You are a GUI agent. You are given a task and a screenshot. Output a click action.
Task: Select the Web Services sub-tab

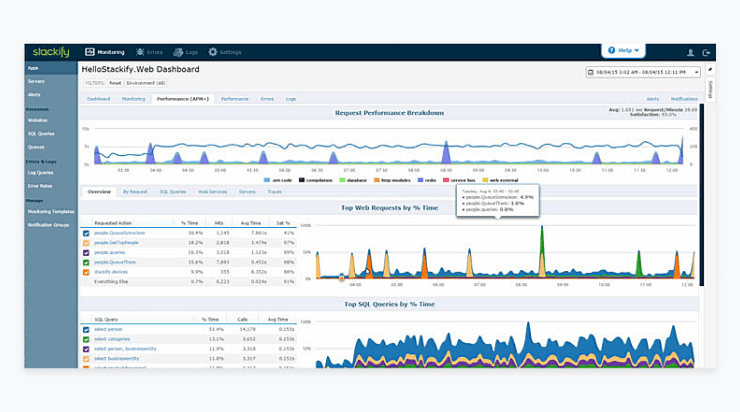pos(212,192)
